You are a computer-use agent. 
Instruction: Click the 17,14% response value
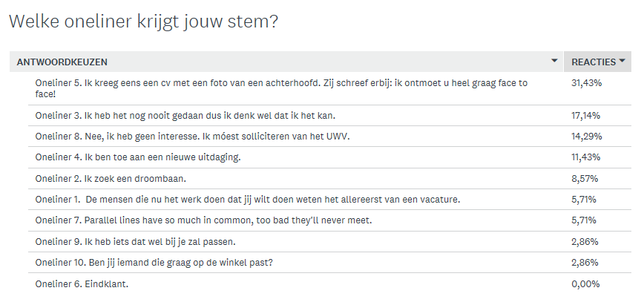[x=585, y=116]
